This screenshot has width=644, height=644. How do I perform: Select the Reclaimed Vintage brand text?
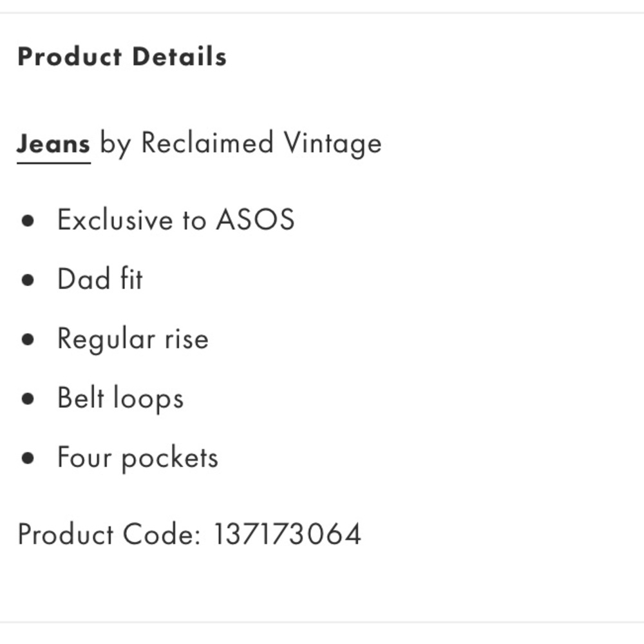click(x=261, y=144)
